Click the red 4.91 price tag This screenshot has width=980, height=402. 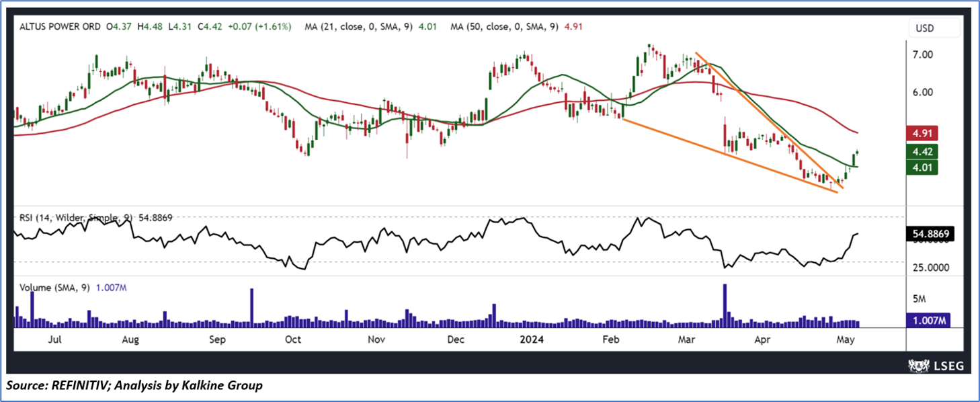point(922,133)
